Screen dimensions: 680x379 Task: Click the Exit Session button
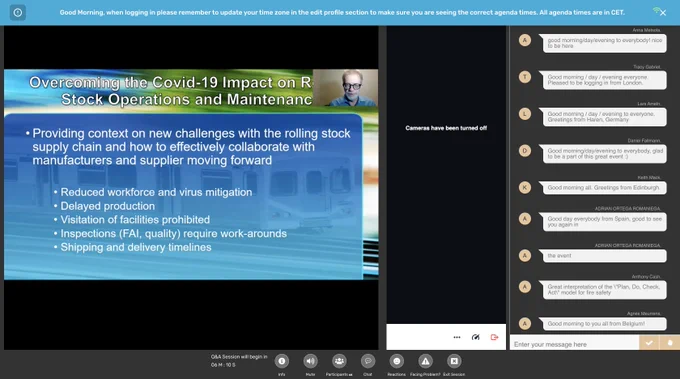pos(454,361)
